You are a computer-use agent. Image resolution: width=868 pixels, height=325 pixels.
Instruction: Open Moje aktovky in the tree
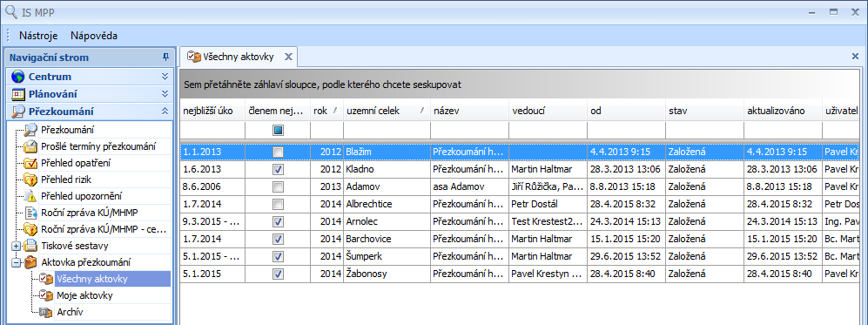click(84, 295)
